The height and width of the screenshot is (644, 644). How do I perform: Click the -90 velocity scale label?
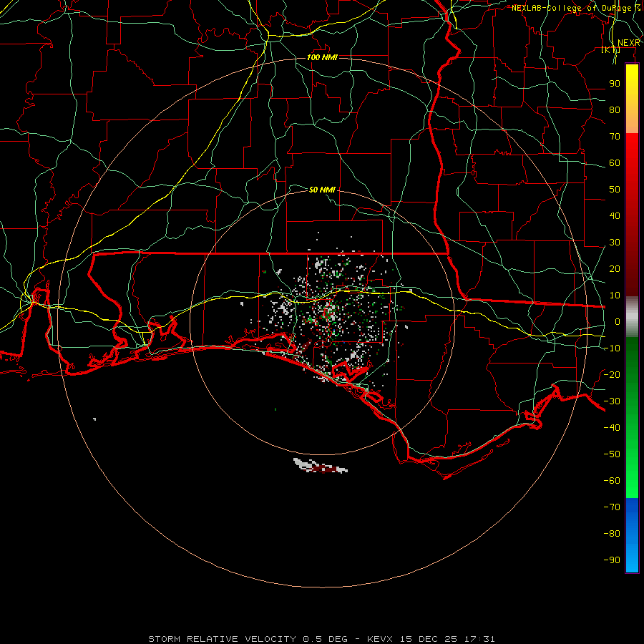612,560
